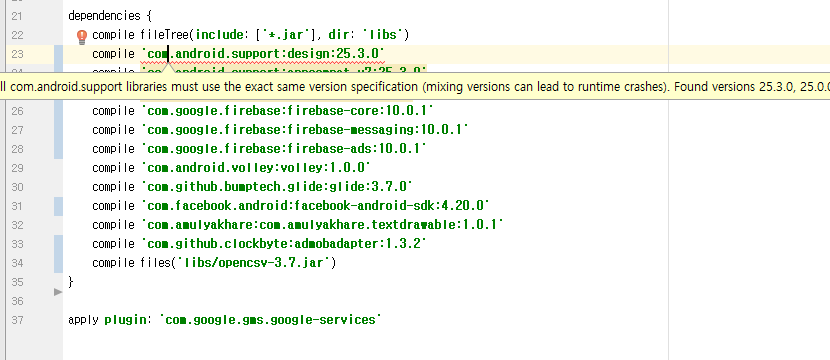Click the facebook-android-sdk:4.20.0 dependency
The image size is (830, 360).
pyautogui.click(x=315, y=205)
